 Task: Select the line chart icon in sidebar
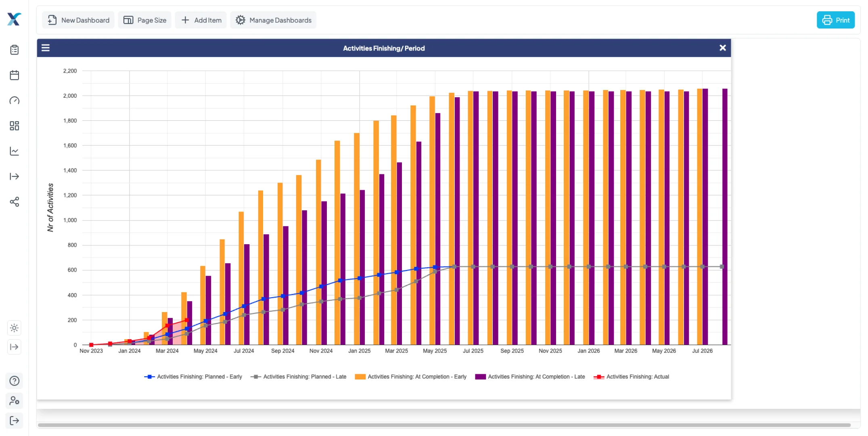(x=15, y=151)
